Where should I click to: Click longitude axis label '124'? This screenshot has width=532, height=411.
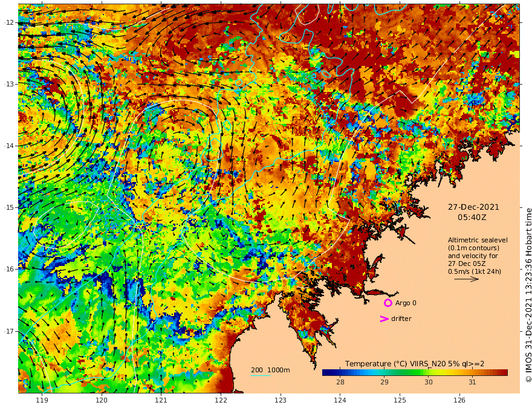pyautogui.click(x=340, y=400)
